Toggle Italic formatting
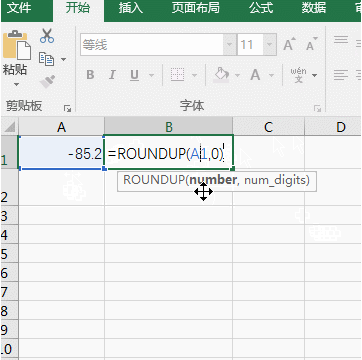 (x=112, y=75)
